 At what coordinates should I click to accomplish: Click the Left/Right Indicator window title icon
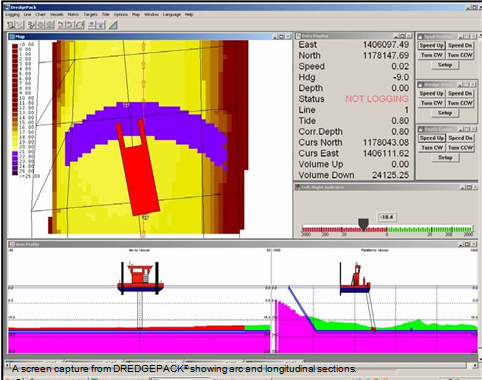tap(298, 187)
